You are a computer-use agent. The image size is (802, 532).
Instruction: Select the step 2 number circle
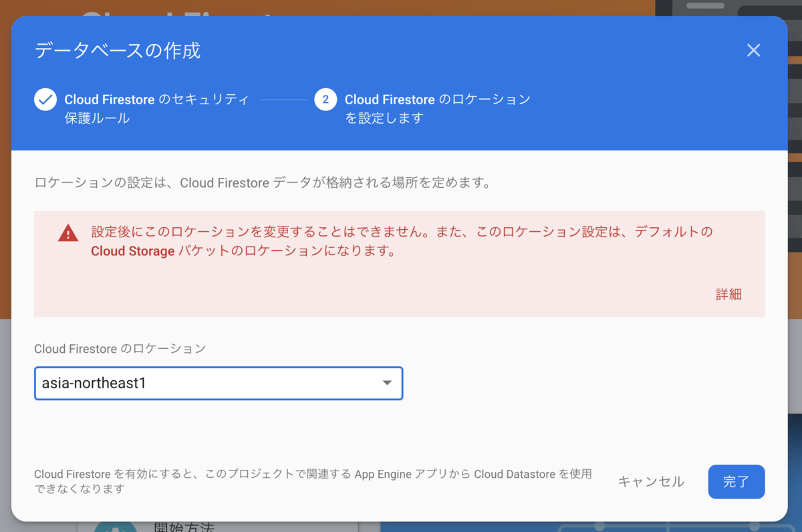click(x=325, y=100)
